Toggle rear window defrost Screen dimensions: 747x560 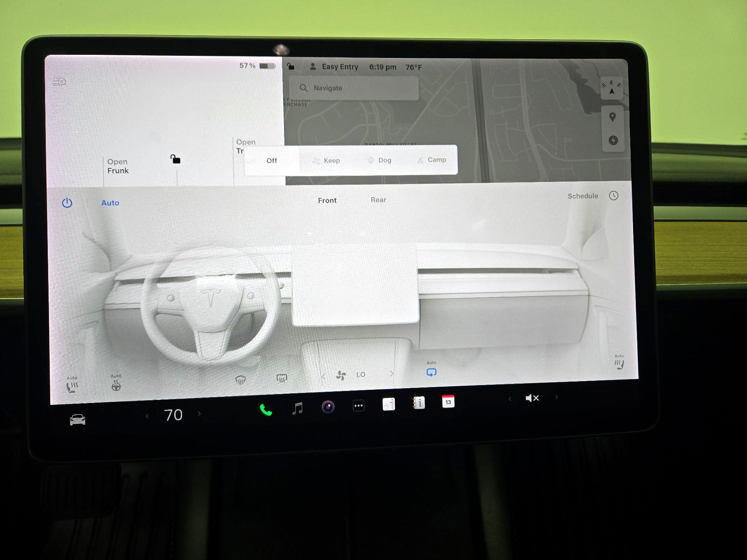[x=282, y=378]
